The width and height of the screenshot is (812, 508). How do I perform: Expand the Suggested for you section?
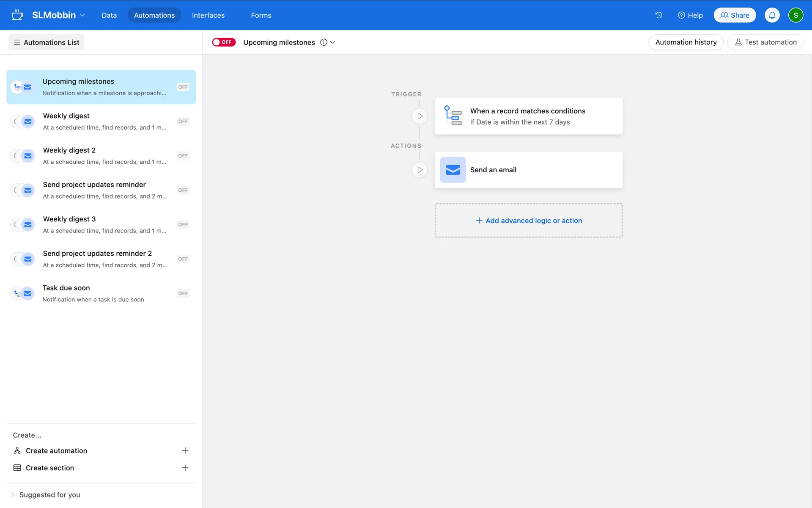(46, 494)
